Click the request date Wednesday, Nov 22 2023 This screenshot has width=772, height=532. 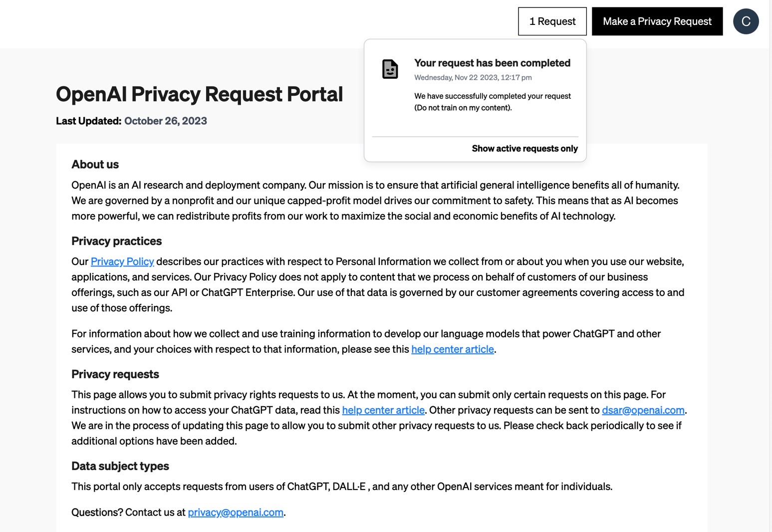tap(473, 77)
